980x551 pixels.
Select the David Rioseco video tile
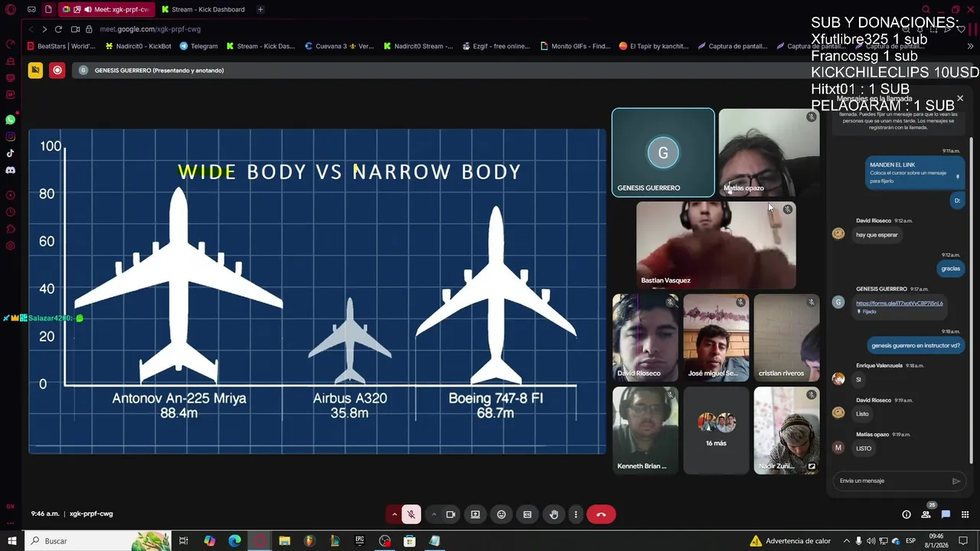coord(645,337)
